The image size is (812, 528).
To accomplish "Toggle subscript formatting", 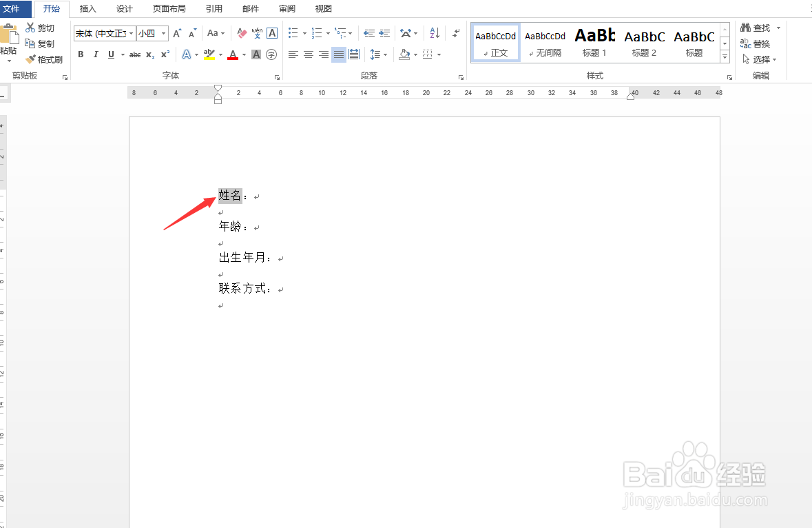I will (150, 54).
